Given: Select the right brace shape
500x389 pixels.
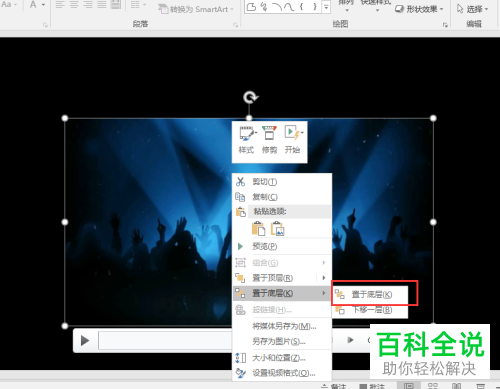Looking at the screenshot, I should [x=315, y=7].
